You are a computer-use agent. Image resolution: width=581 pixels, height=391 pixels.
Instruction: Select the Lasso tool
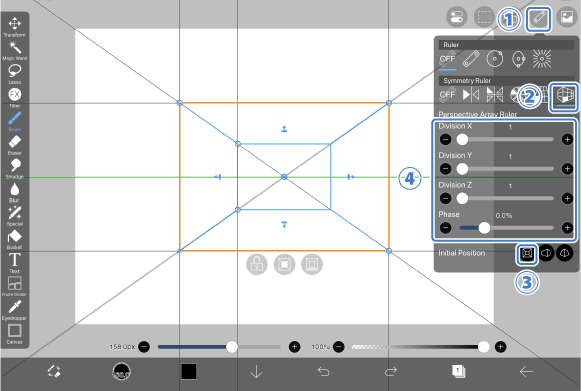(x=14, y=74)
